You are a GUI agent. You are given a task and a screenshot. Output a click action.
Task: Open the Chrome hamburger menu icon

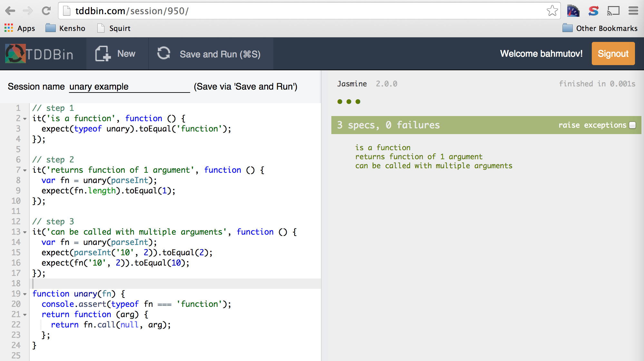coord(633,11)
